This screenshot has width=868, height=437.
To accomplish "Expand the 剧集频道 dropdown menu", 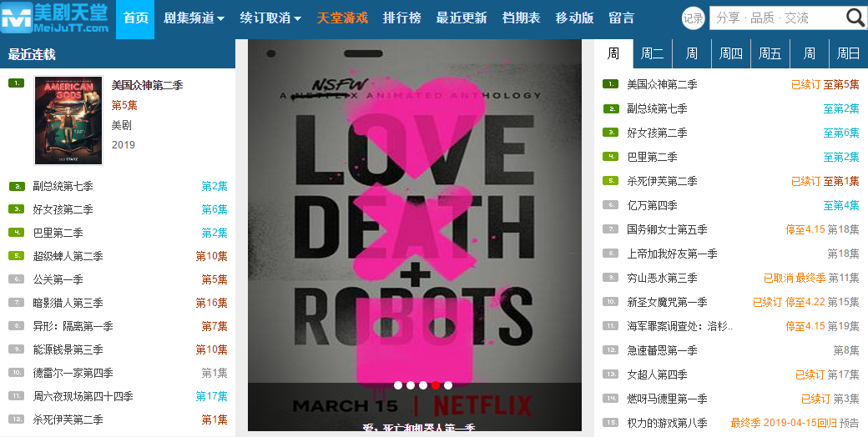I will [194, 18].
